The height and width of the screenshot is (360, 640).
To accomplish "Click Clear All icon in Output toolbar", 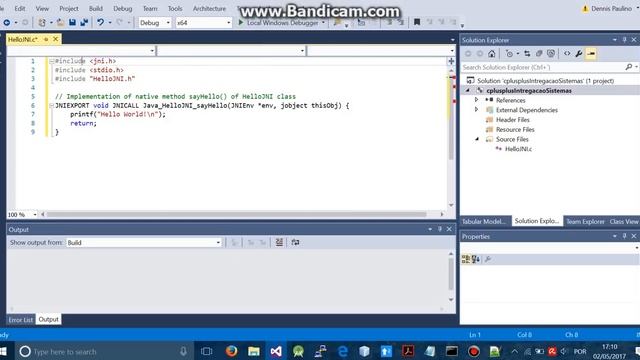I will 279,242.
